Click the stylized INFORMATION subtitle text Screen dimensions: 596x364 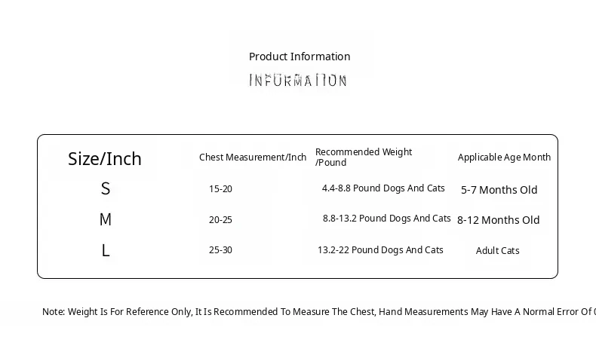click(297, 81)
